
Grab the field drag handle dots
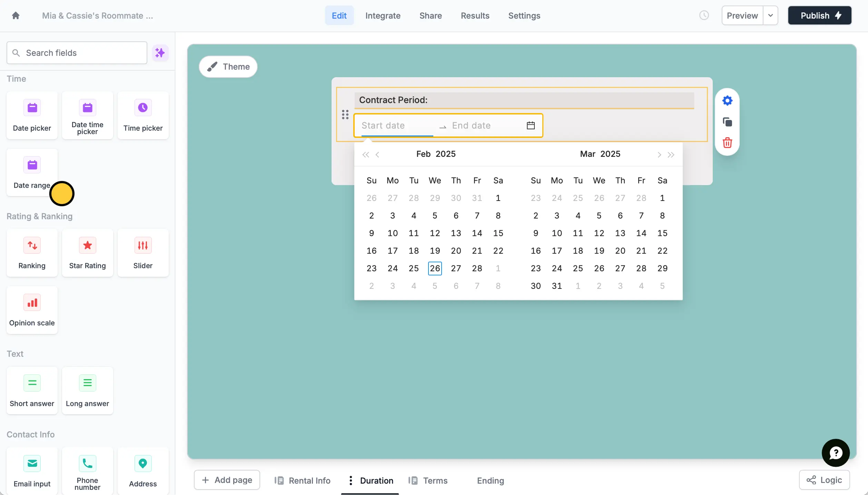click(345, 114)
